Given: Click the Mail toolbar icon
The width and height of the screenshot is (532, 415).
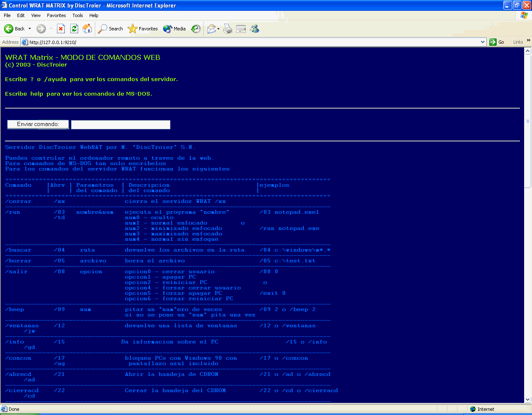Looking at the screenshot, I should 212,29.
